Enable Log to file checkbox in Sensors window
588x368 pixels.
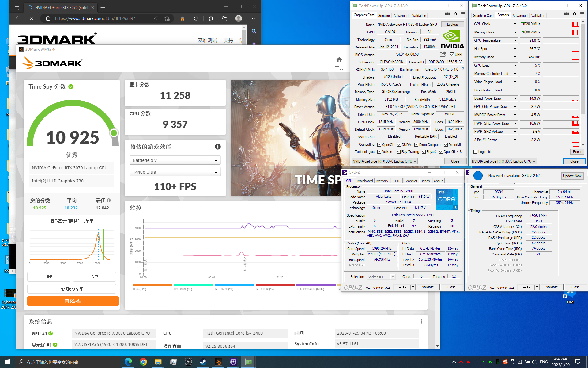point(476,152)
